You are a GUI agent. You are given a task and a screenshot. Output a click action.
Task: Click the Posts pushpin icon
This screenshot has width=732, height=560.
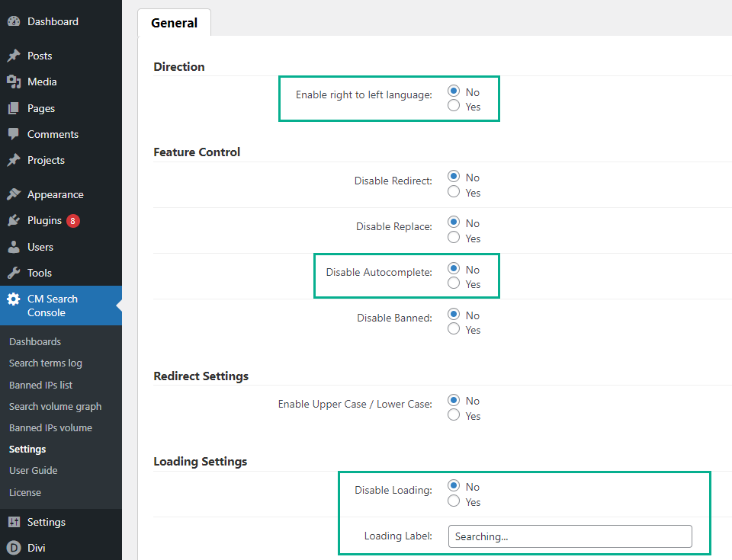point(14,56)
